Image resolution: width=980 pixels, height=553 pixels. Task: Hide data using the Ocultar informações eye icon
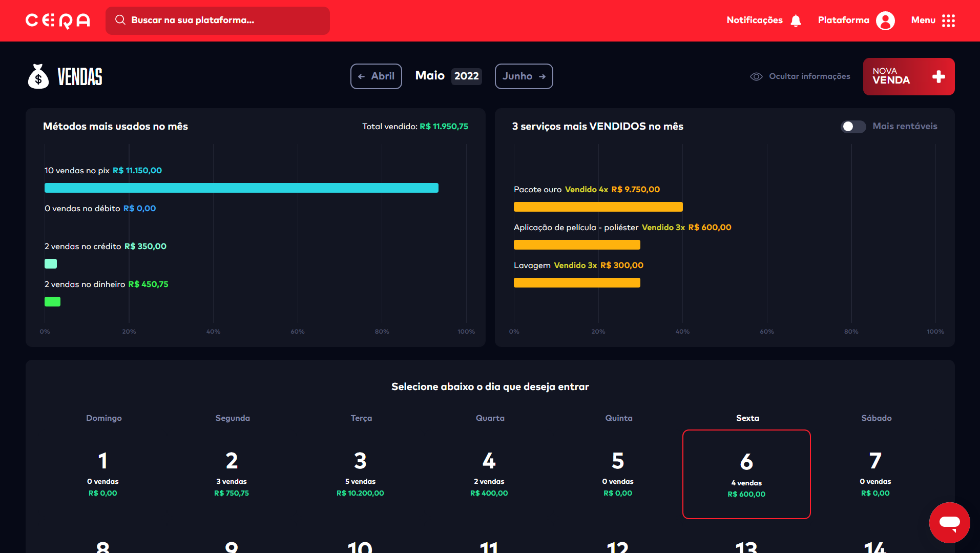tap(756, 76)
